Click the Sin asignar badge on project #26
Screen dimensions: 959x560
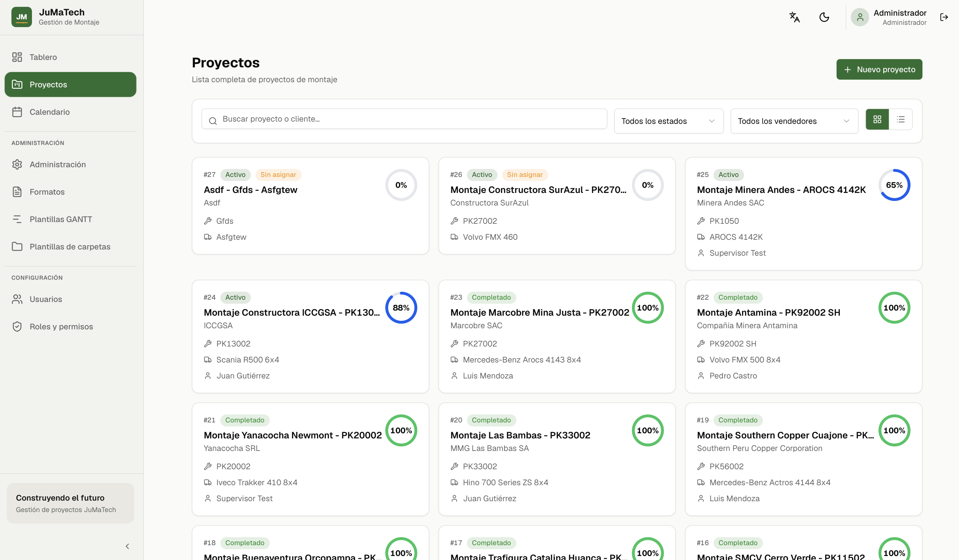(525, 175)
